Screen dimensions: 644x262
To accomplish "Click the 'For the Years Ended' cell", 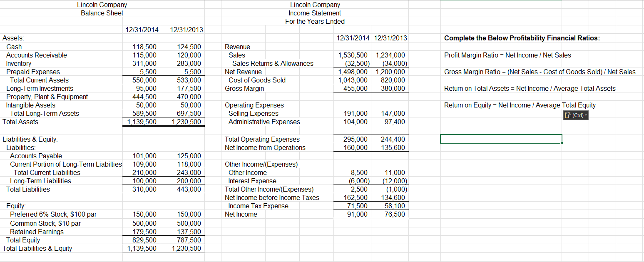I will (x=315, y=21).
